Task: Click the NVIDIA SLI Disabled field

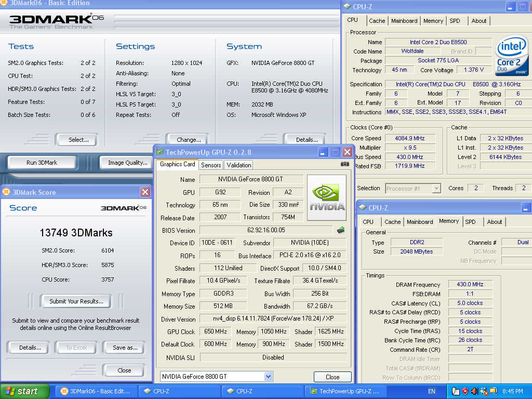Action: [x=273, y=357]
